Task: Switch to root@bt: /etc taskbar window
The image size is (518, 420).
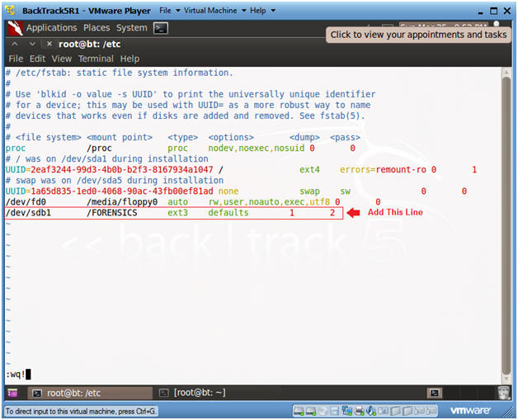Action: click(x=90, y=393)
